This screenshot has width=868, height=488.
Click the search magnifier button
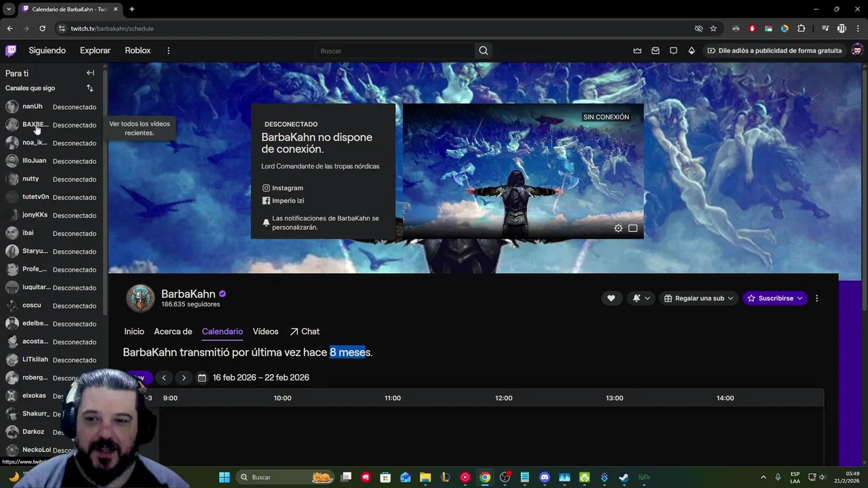[483, 51]
